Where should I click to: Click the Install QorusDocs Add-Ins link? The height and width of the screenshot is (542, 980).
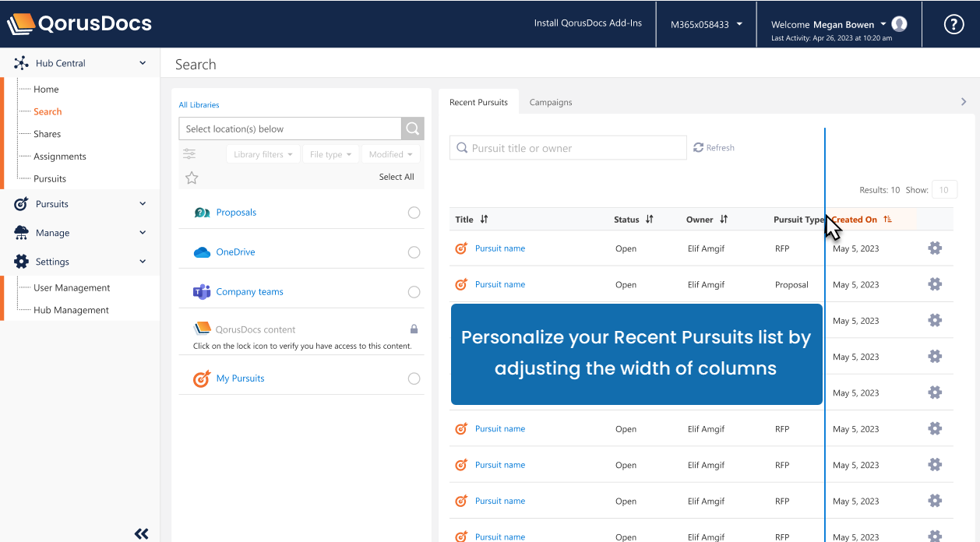click(x=588, y=23)
